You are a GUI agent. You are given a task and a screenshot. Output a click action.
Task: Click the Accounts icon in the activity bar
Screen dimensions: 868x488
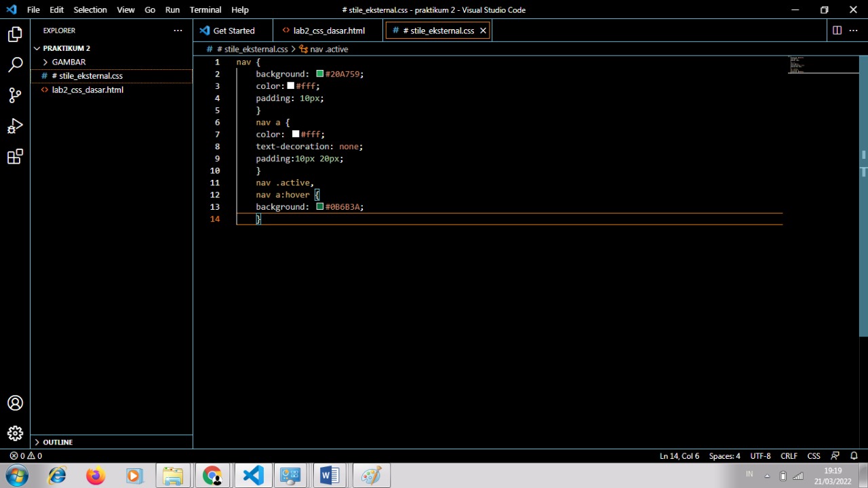[15, 402]
